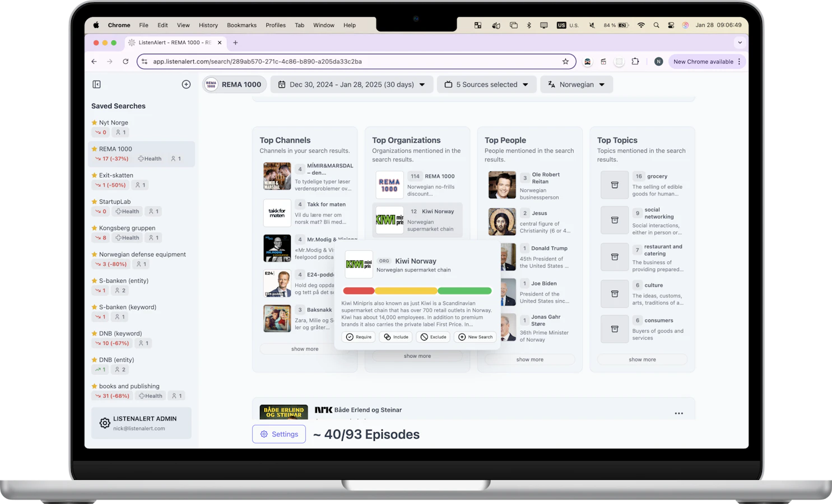Open the Jesus entry in Top People
The height and width of the screenshot is (504, 832).
530,222
